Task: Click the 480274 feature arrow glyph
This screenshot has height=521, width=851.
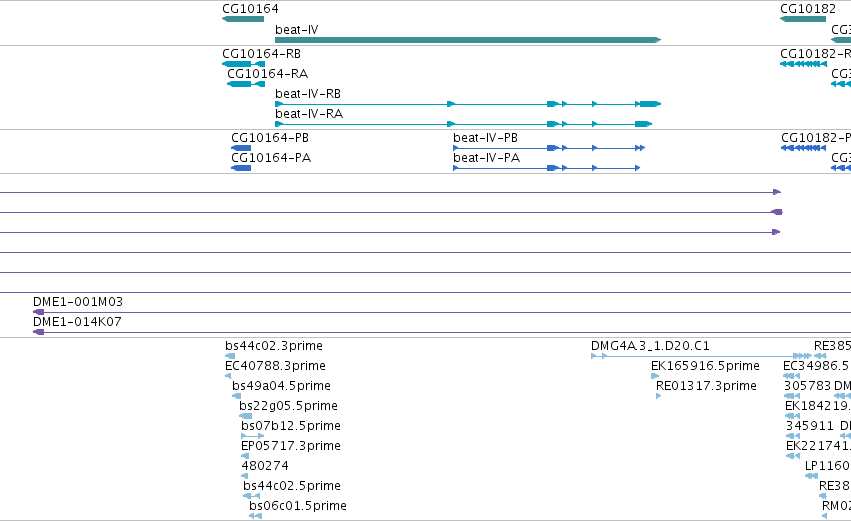Action: coord(244,476)
